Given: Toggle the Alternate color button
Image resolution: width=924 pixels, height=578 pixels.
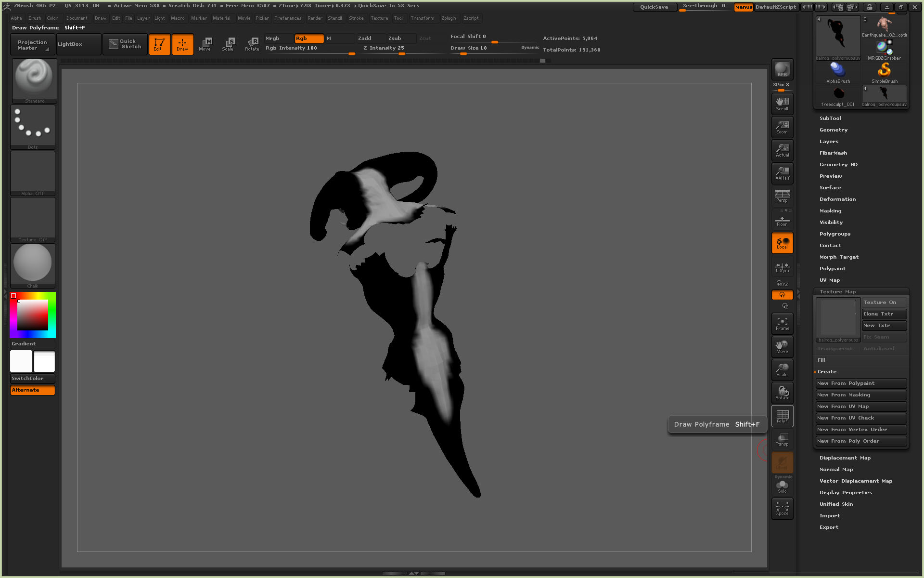Looking at the screenshot, I should tap(33, 390).
